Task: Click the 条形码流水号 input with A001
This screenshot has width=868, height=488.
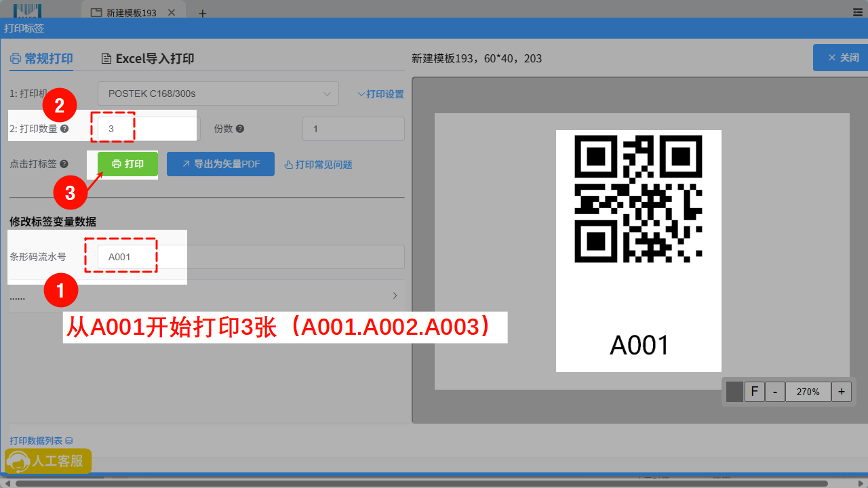Action: coord(251,257)
